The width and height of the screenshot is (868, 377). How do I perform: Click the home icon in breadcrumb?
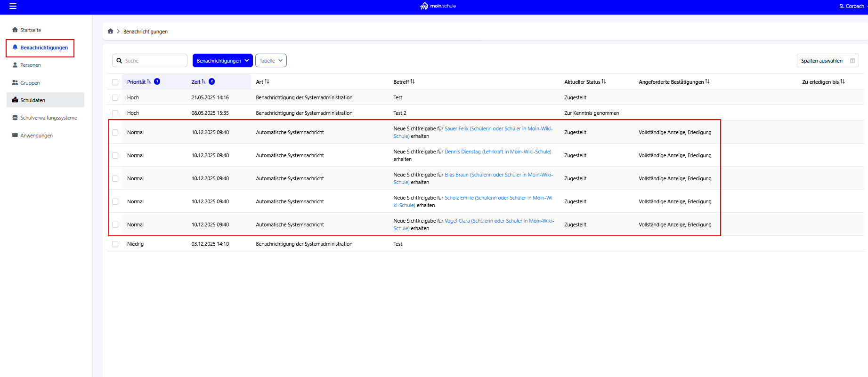(110, 32)
